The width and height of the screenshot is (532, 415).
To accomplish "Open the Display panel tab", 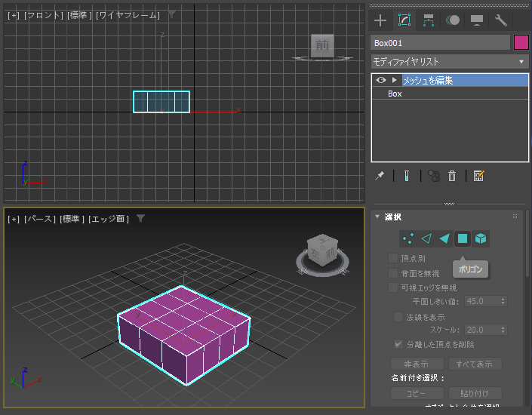I will 477,20.
